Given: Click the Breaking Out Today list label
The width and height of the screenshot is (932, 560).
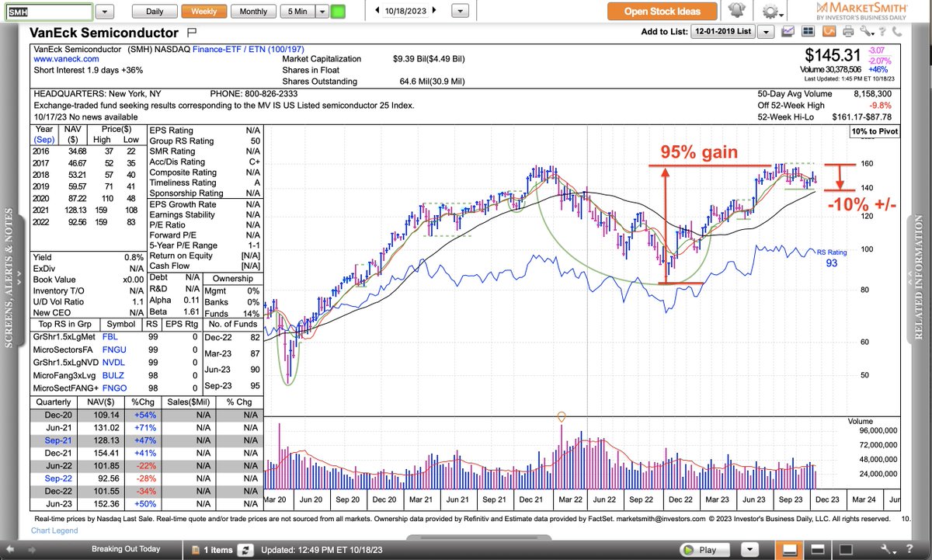Looking at the screenshot, I should [126, 549].
